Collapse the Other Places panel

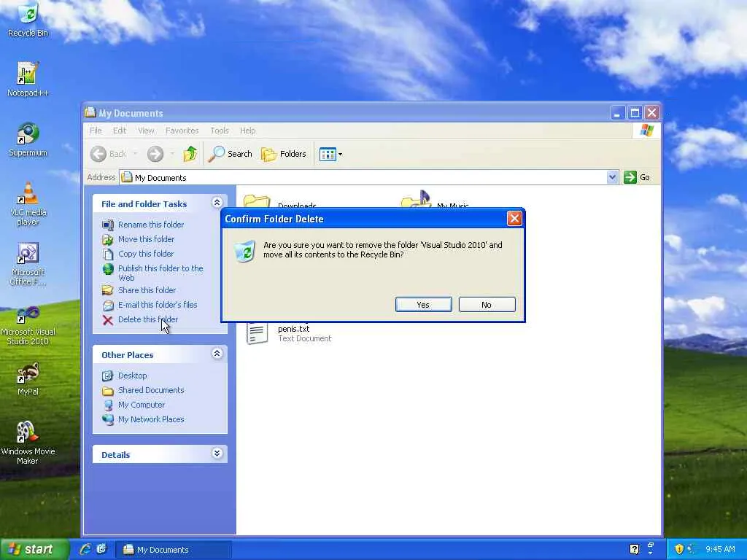pos(217,354)
